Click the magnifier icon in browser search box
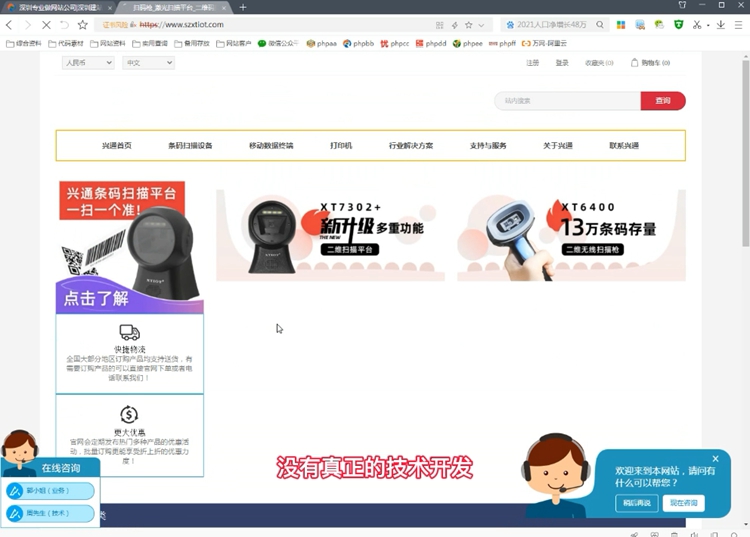Screen dimensions: 750x537 600,25
